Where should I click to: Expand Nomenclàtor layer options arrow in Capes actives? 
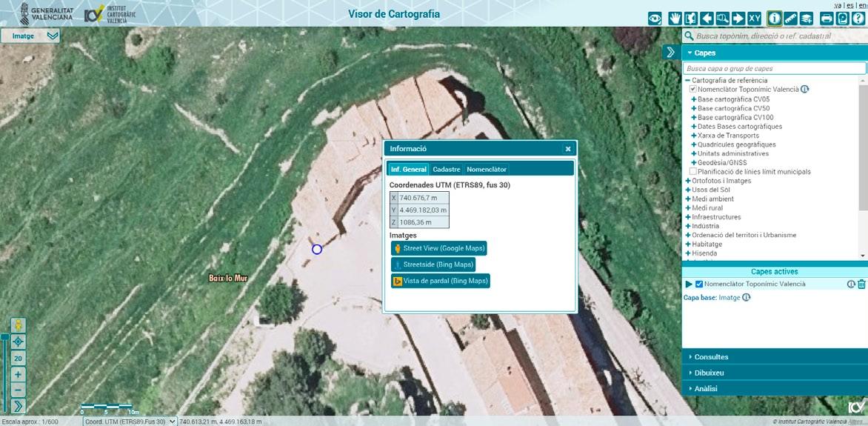689,284
